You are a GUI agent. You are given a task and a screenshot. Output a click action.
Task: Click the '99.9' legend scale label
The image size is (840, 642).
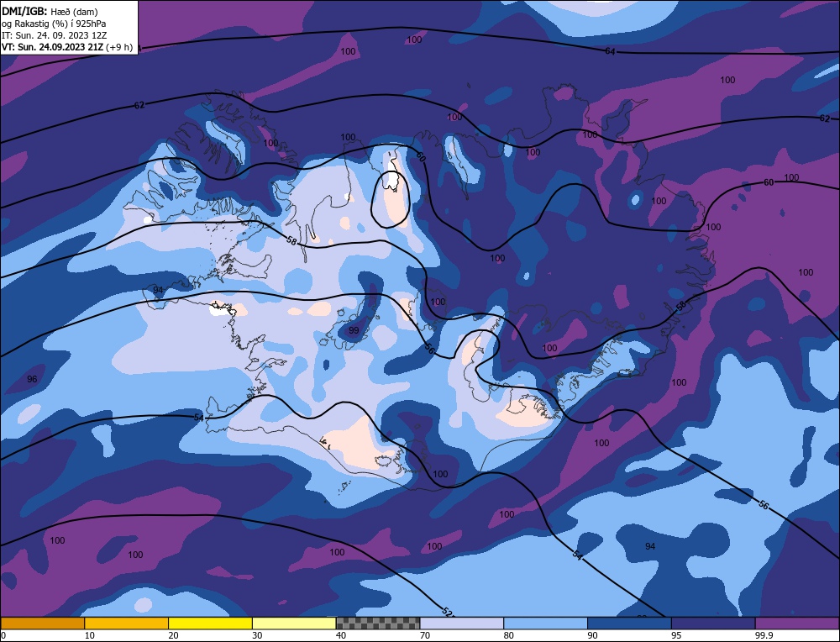tap(764, 635)
